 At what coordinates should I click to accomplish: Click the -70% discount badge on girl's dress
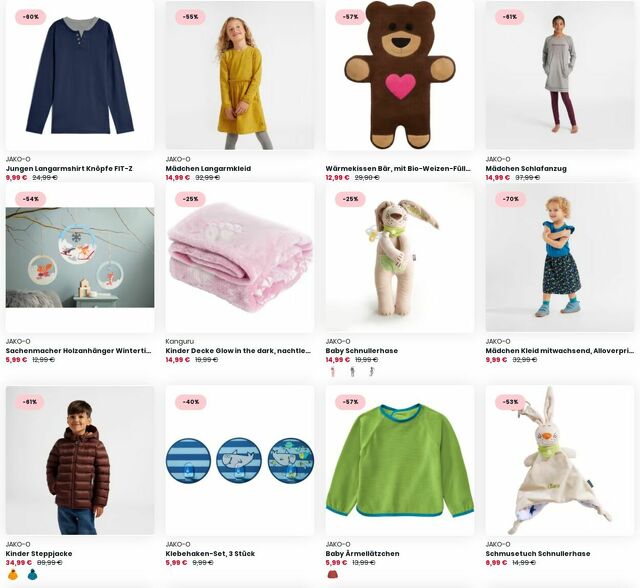511,199
